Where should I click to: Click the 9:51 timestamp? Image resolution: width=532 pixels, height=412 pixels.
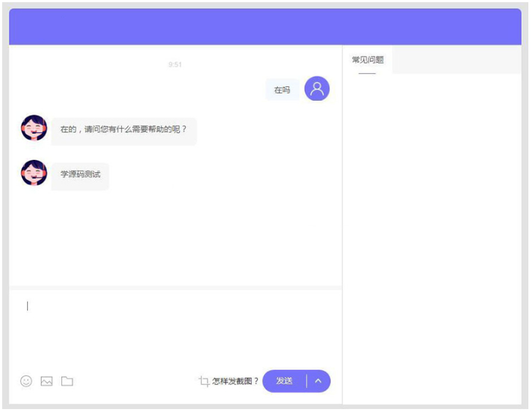[x=175, y=65]
